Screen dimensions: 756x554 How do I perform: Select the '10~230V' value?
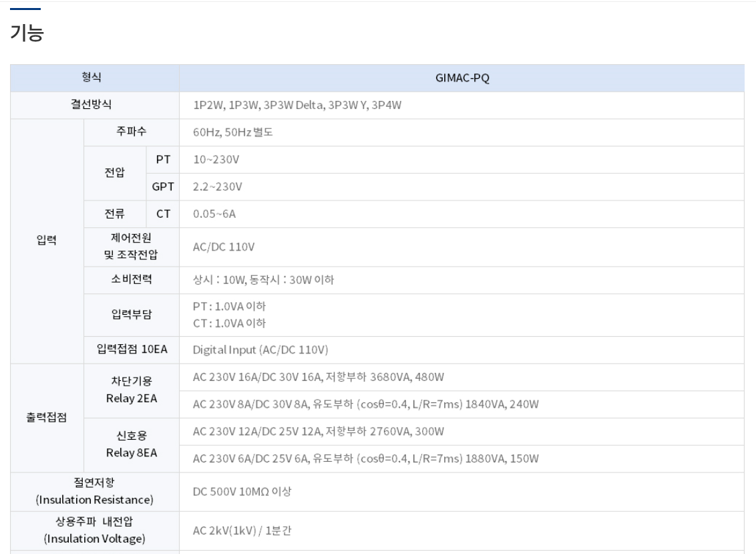(216, 160)
